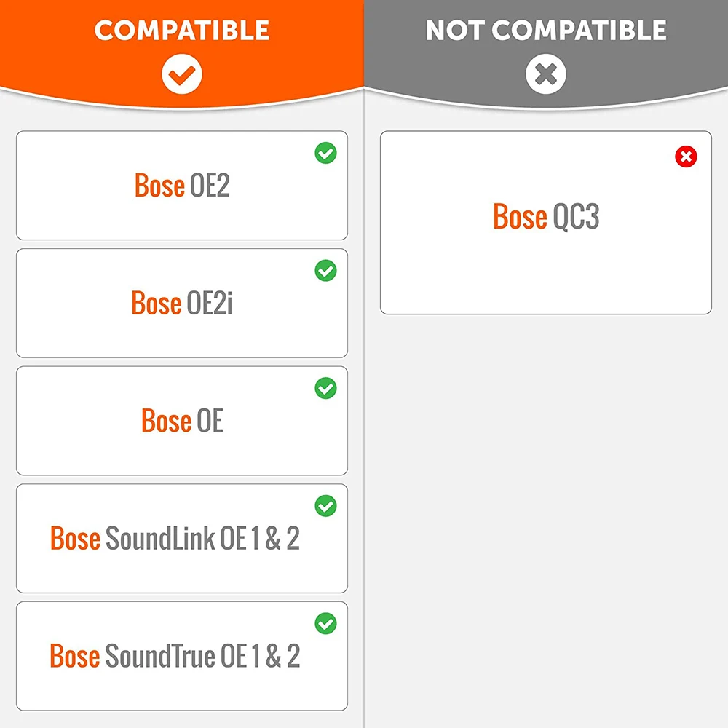Click the green checkmark on Bose OE card
Screen dimensions: 728x728
pyautogui.click(x=325, y=389)
